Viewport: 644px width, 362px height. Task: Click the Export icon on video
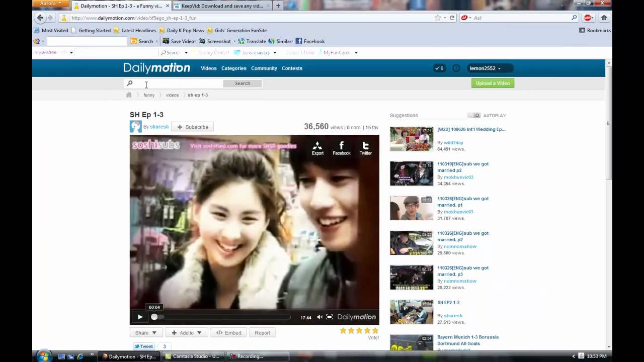click(317, 148)
